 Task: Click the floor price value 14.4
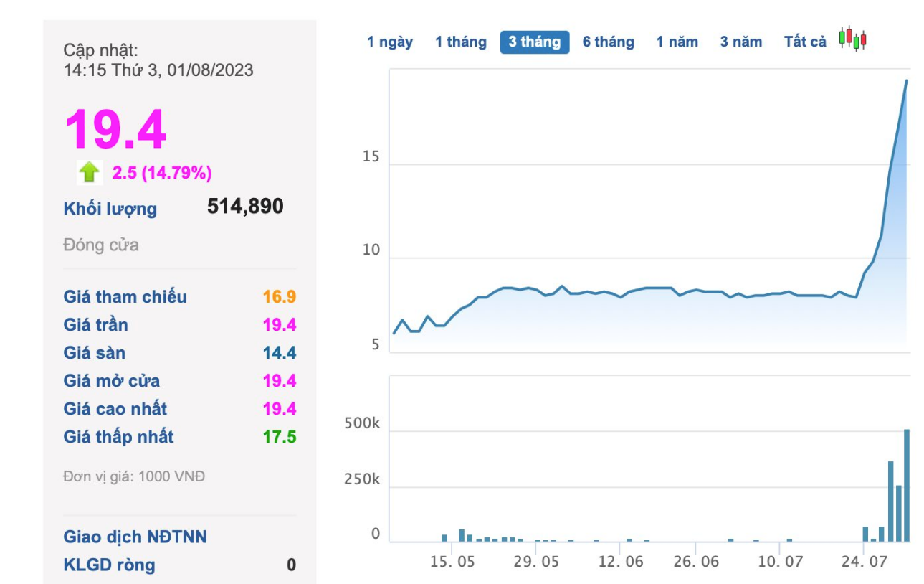pos(280,353)
